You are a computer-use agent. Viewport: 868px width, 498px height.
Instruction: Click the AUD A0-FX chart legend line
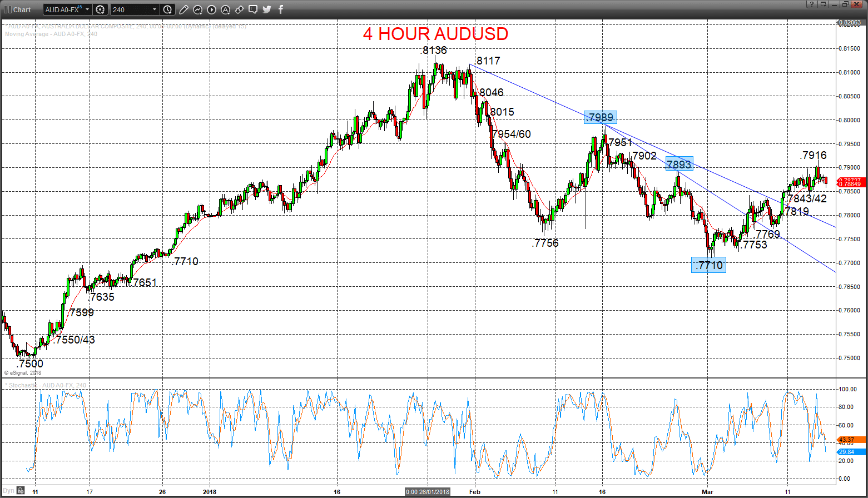(x=125, y=27)
